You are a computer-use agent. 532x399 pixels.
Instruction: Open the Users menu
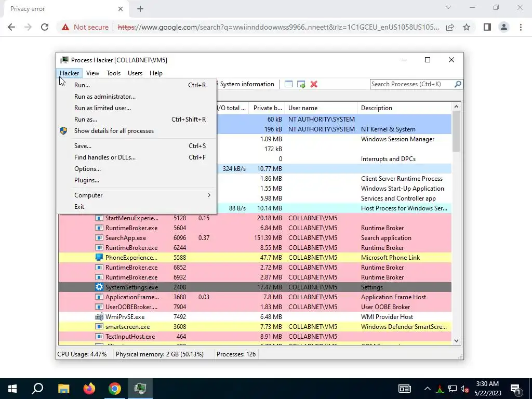click(x=135, y=73)
